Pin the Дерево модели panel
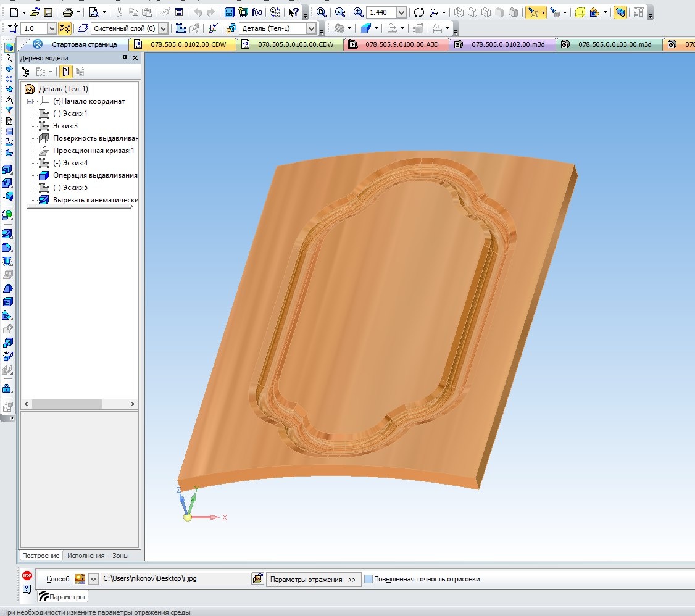The image size is (695, 616). [125, 57]
